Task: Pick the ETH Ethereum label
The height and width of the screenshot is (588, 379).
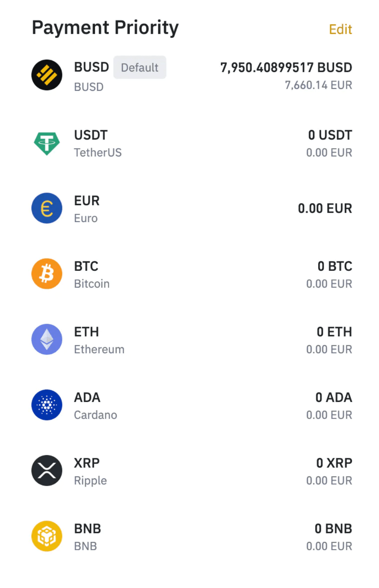Action: point(99,340)
